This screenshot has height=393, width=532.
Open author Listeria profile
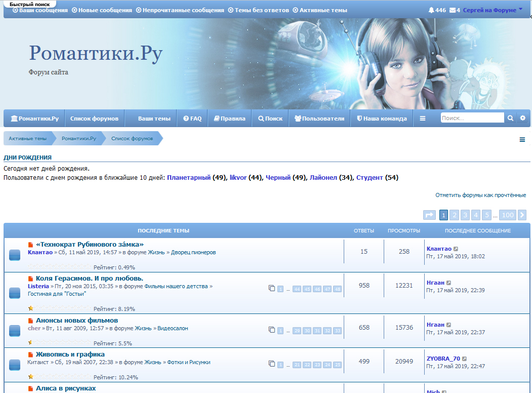point(38,287)
